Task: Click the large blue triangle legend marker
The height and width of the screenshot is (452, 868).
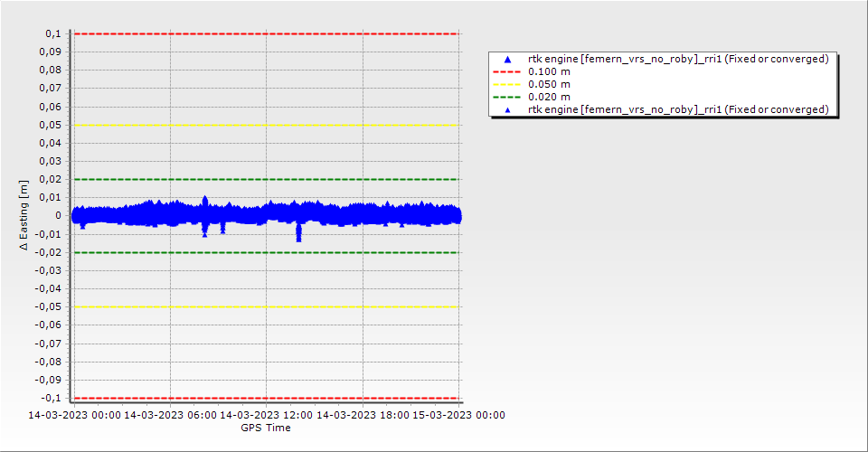Action: pyautogui.click(x=506, y=59)
